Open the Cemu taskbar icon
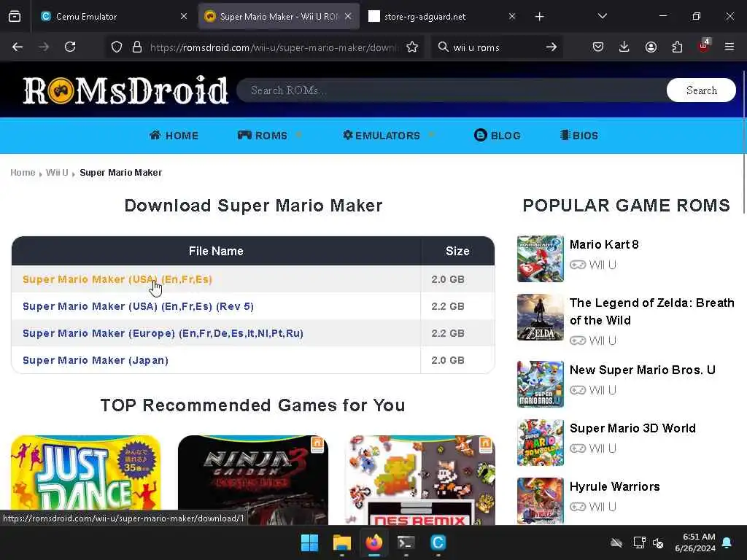 coord(438,542)
